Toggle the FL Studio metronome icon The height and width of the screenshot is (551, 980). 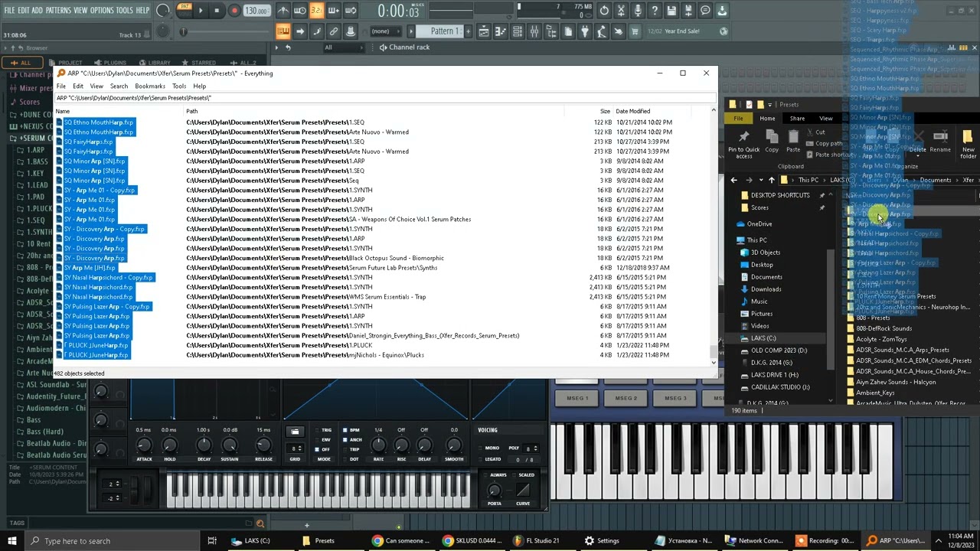click(283, 11)
